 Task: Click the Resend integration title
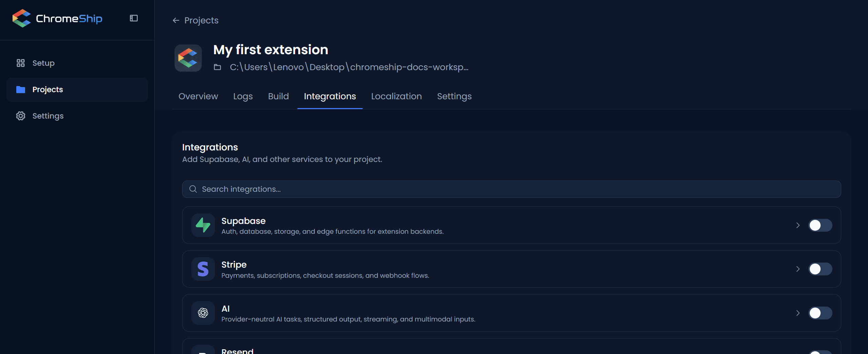point(237,351)
